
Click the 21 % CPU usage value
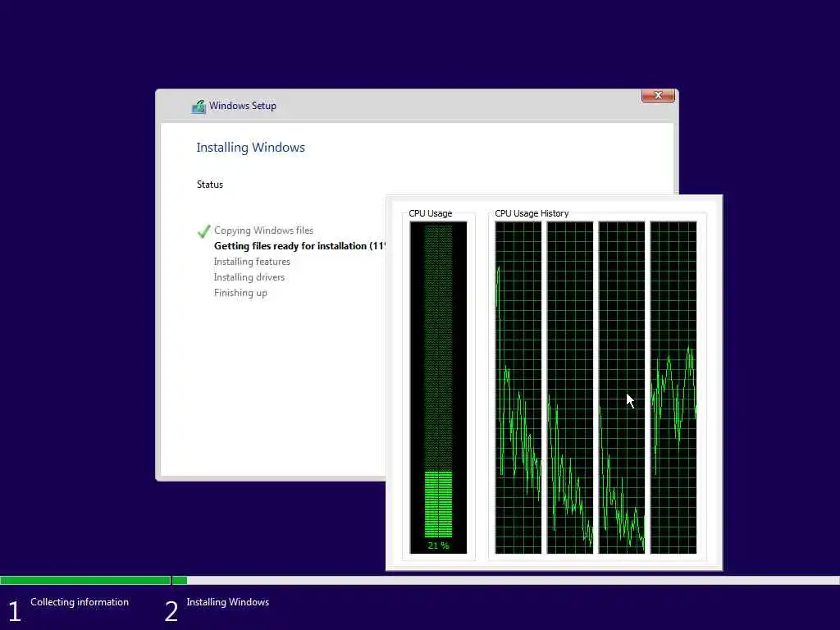pos(438,546)
